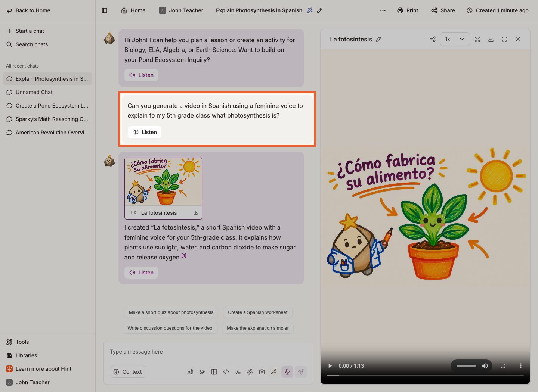Click Learn more about Flint
Image resolution: width=538 pixels, height=392 pixels.
(x=47, y=369)
